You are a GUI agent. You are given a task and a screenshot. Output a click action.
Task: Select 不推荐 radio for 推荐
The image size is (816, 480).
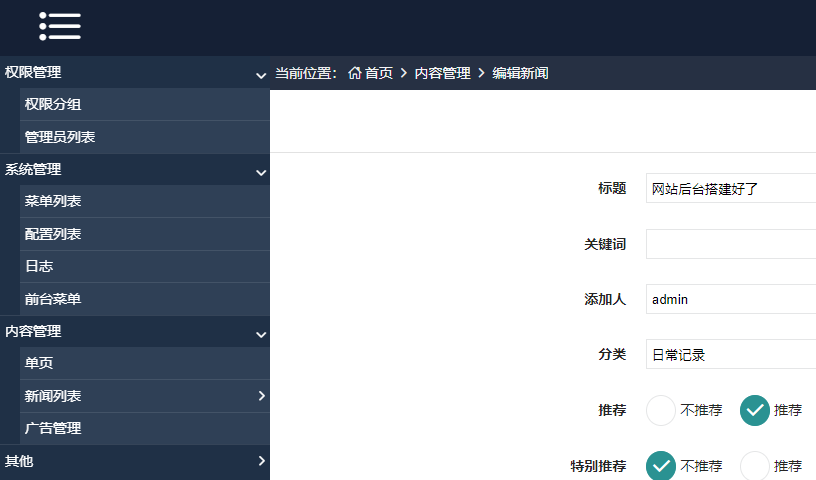point(662,410)
